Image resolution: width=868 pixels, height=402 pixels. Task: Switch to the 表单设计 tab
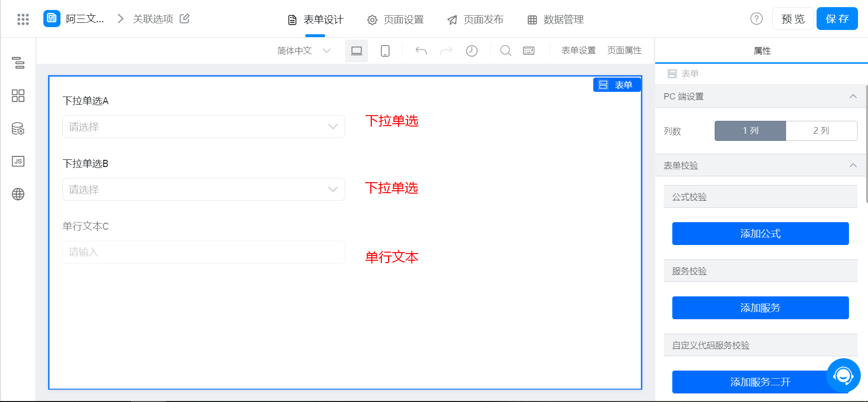tap(315, 20)
